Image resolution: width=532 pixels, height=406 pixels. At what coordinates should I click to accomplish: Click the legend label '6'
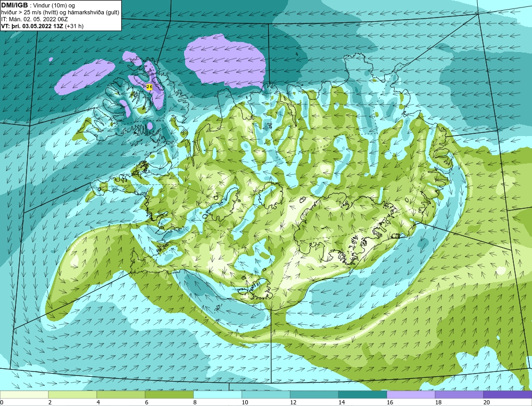coord(147,402)
